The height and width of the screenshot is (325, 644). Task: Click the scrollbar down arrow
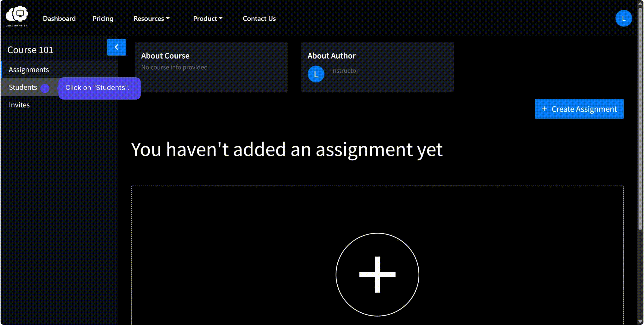(640, 322)
